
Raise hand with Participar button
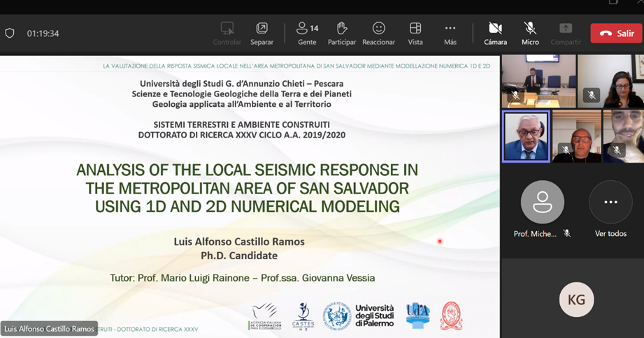point(342,33)
